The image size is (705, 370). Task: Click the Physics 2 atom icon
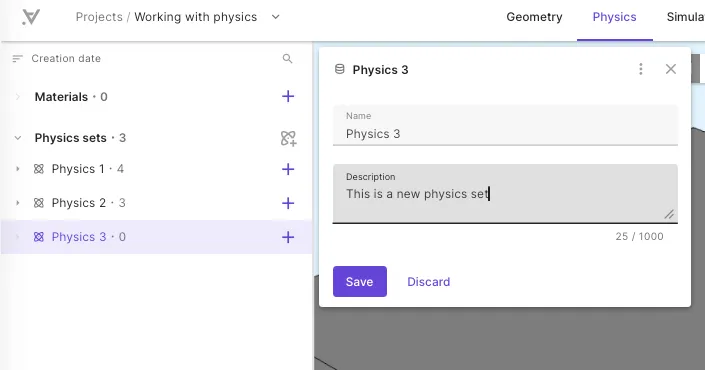point(39,203)
